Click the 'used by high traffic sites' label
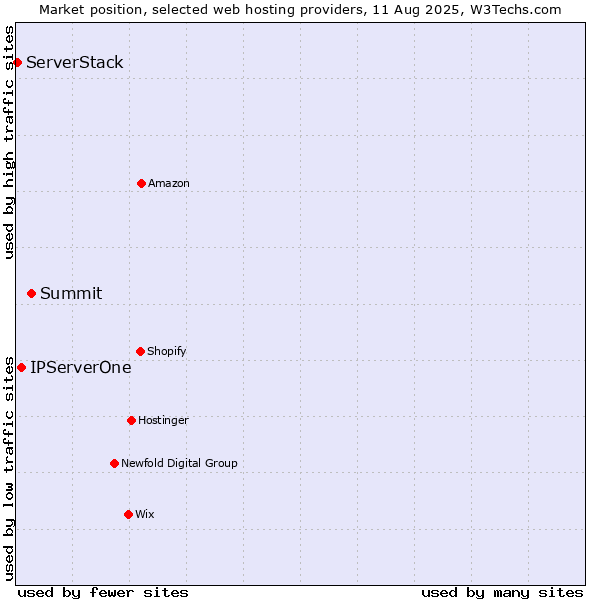 8,142
